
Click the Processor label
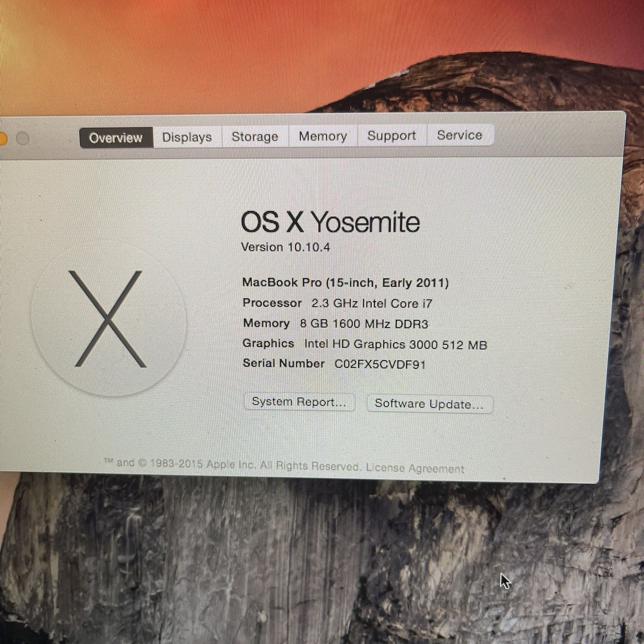(272, 303)
